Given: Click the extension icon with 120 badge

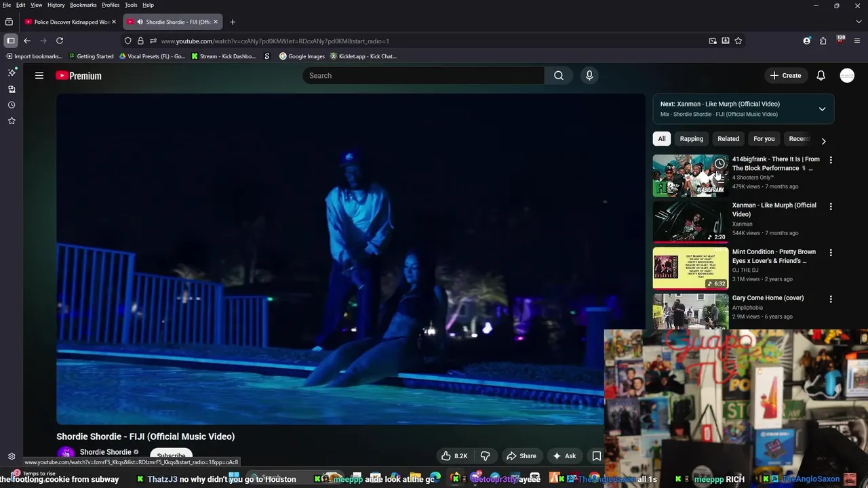Looking at the screenshot, I should pyautogui.click(x=840, y=40).
